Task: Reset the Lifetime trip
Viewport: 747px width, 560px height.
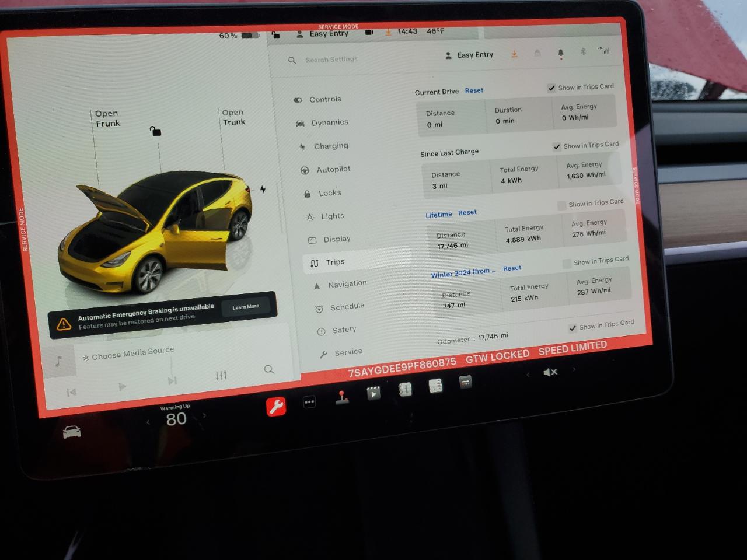Action: click(467, 212)
